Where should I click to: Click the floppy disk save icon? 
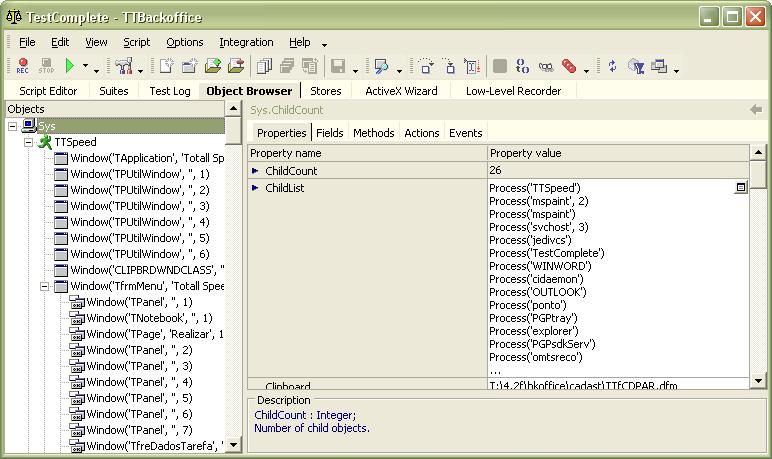338,66
